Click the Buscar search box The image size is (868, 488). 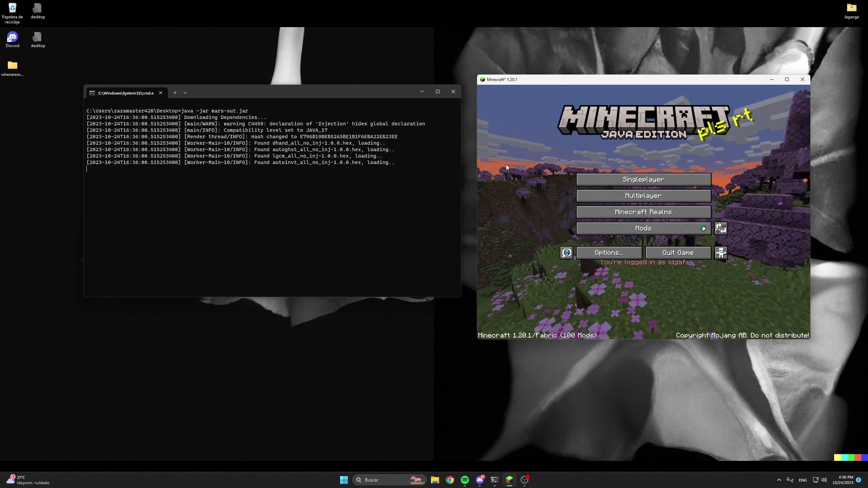[387, 480]
